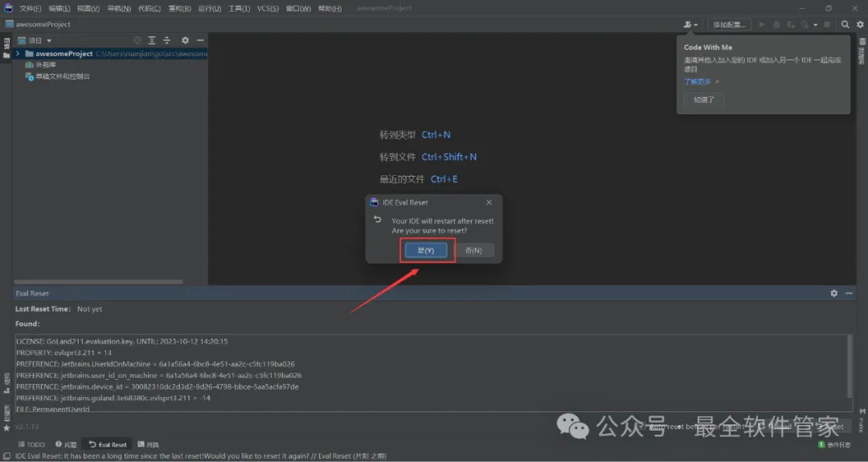The image size is (868, 462).
Task: Click Expand All icon in Project panel
Action: tap(152, 40)
